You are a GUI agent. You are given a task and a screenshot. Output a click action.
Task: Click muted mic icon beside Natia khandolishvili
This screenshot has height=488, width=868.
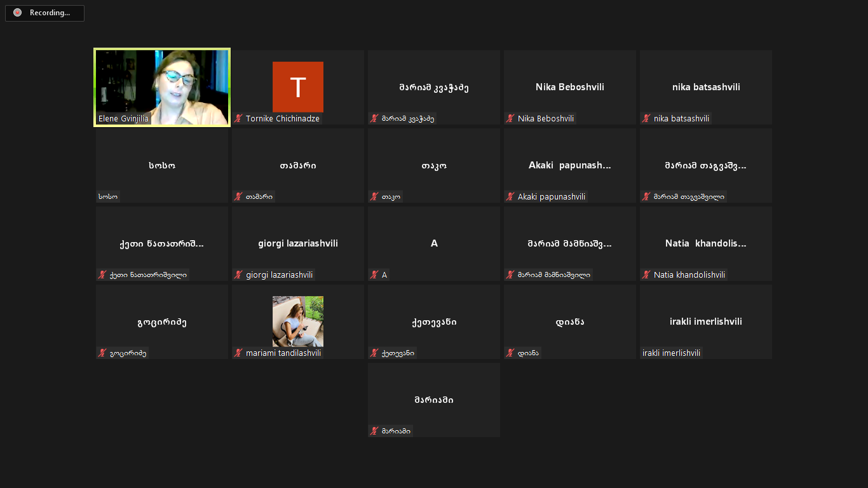tap(646, 275)
